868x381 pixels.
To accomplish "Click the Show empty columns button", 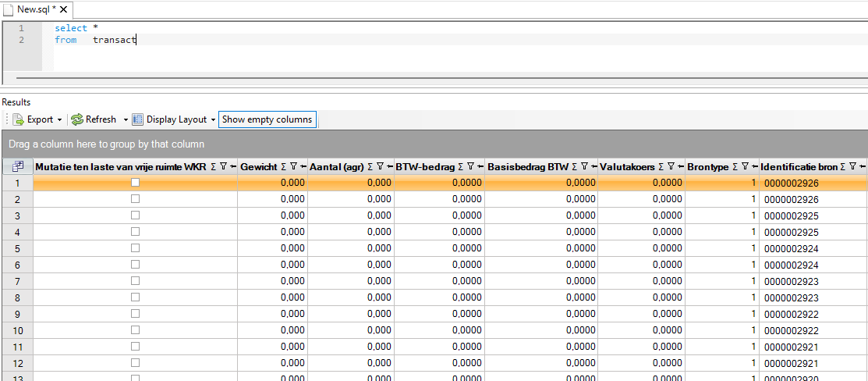I will (267, 119).
